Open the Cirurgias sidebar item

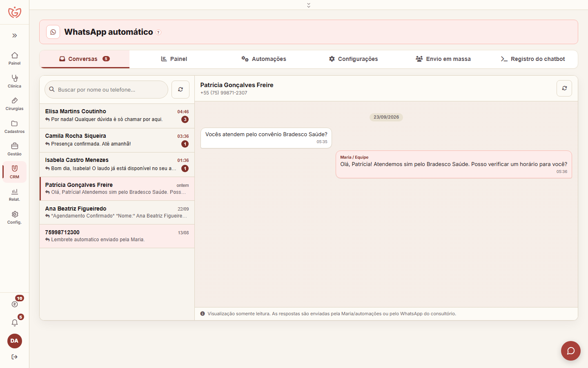pyautogui.click(x=14, y=104)
